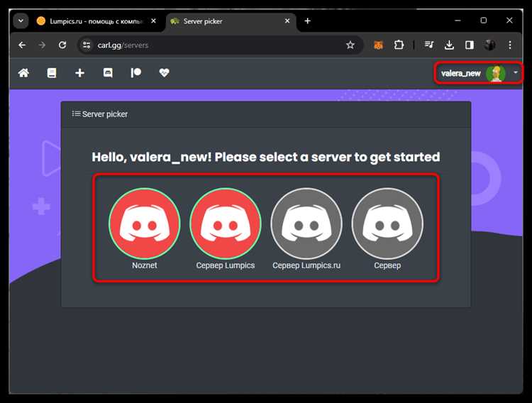
Task: Close the Lumpics.ru tab
Action: tap(153, 21)
